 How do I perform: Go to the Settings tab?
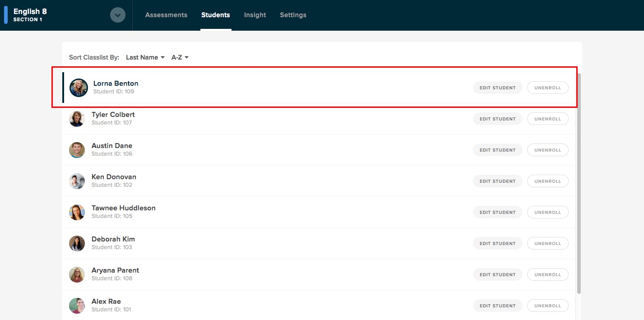click(x=293, y=15)
